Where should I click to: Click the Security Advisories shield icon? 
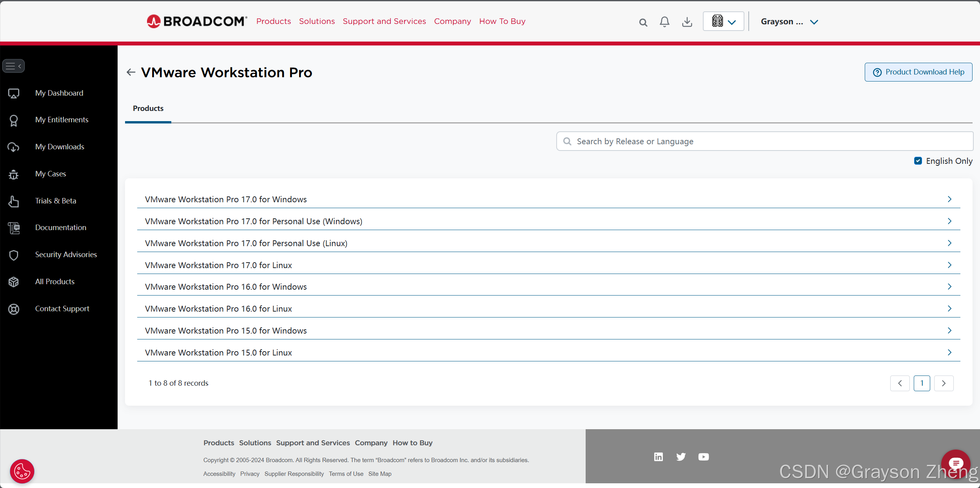14,255
